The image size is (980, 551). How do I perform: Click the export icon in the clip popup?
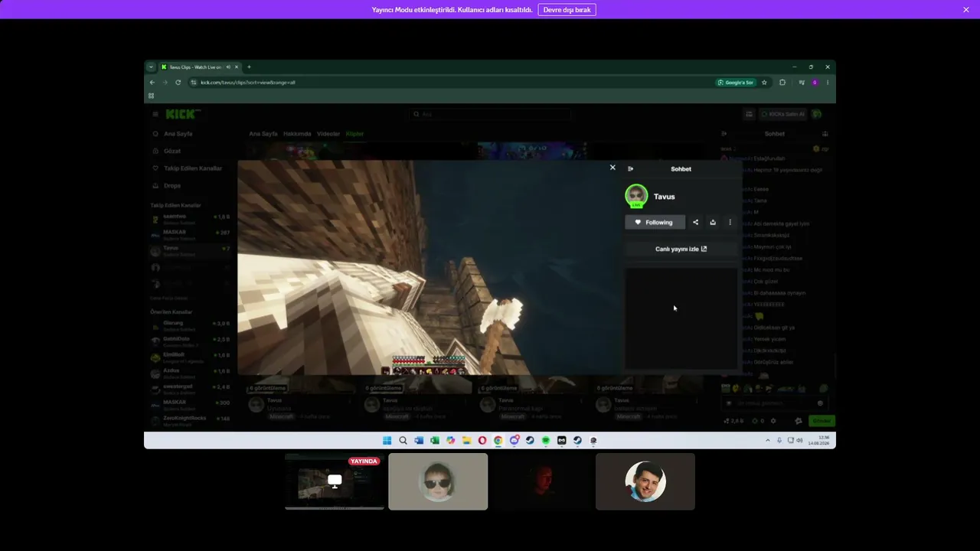click(x=713, y=223)
